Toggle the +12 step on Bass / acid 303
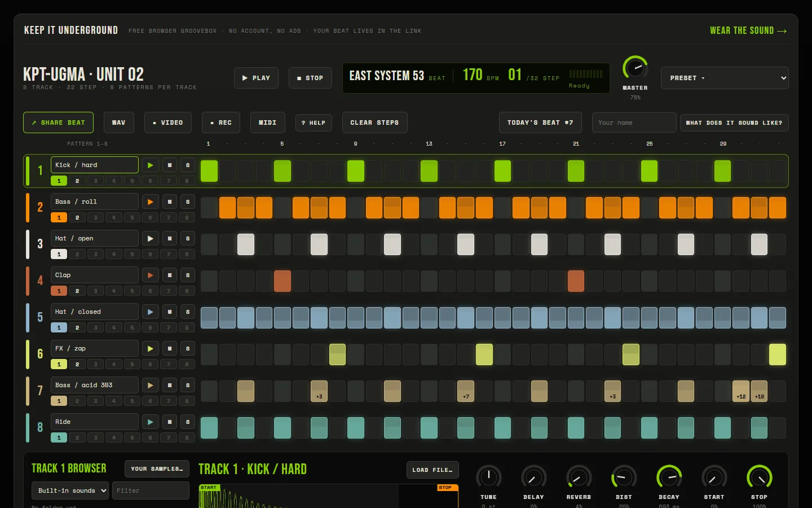 (x=741, y=391)
